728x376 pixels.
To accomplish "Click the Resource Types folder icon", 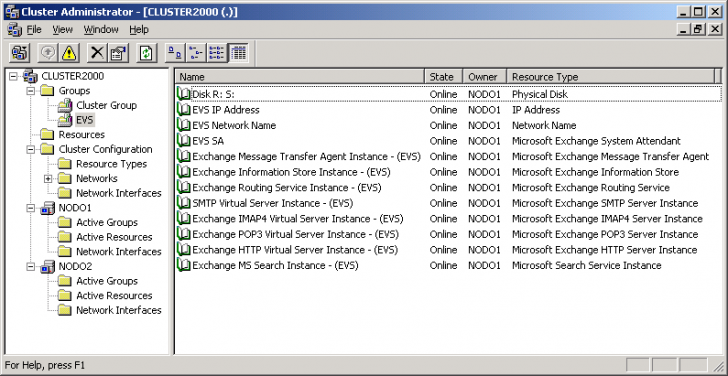I will point(65,164).
